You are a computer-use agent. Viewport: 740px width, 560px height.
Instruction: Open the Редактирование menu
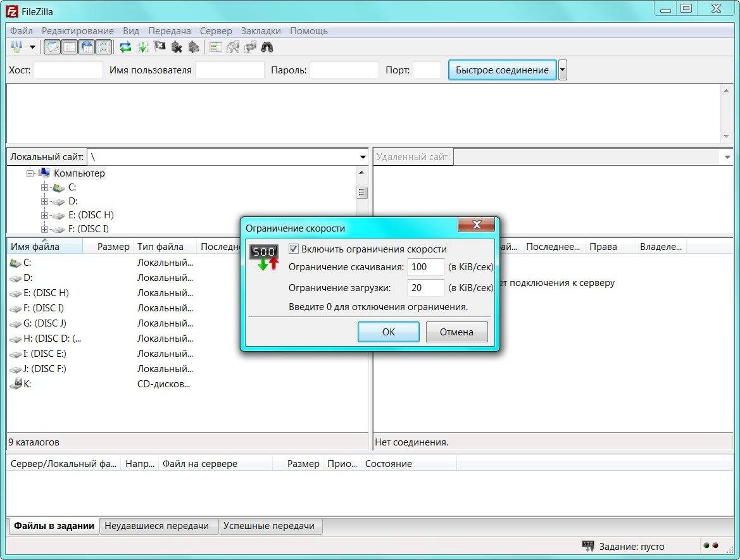(78, 30)
